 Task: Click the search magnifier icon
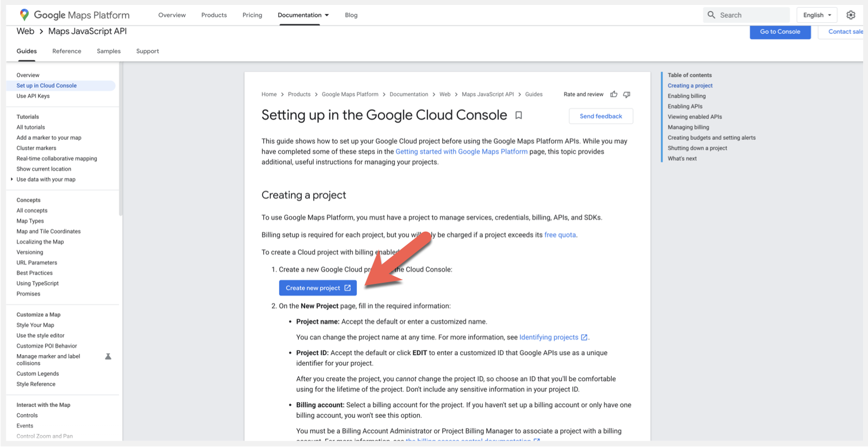tap(711, 15)
